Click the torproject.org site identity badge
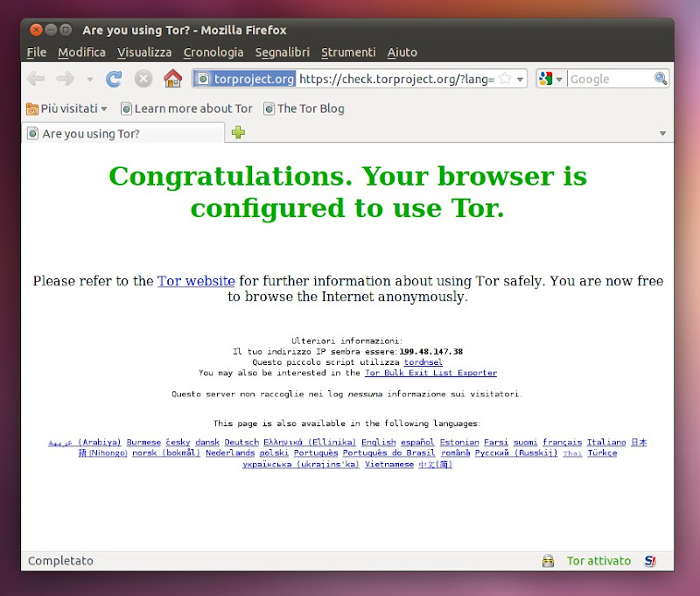700x596 pixels. point(245,79)
